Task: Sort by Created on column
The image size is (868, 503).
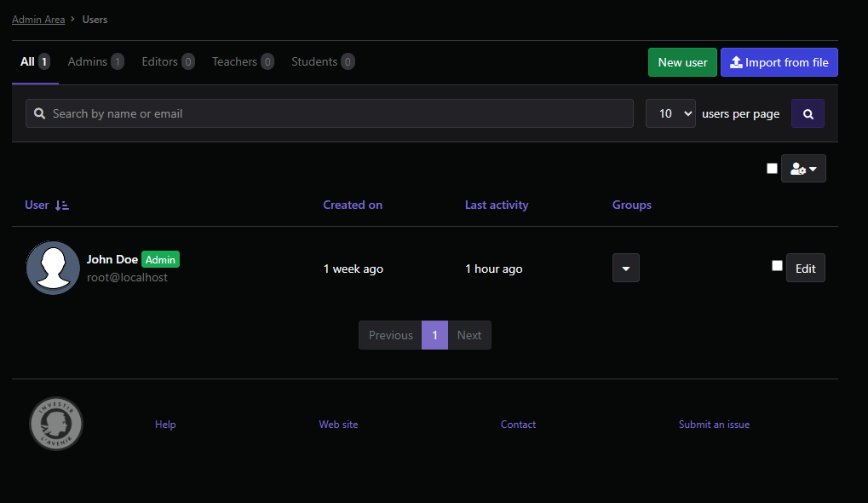Action: [353, 205]
